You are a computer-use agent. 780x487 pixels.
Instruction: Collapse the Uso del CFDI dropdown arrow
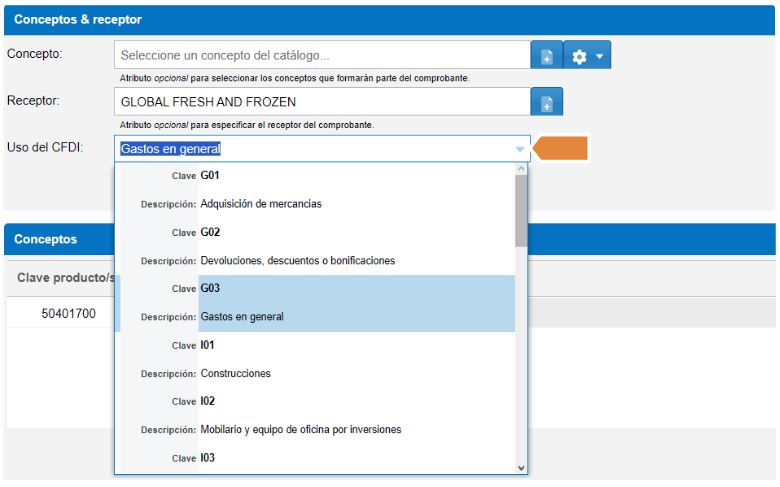coord(519,149)
